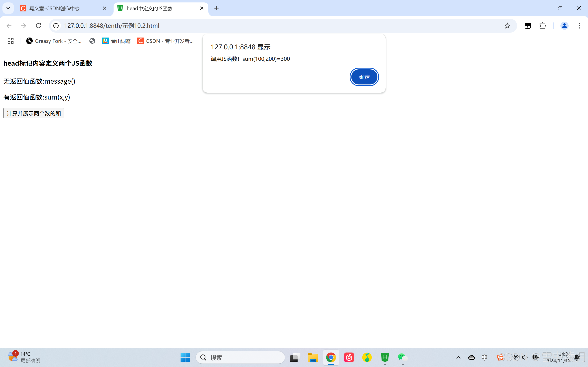Image resolution: width=588 pixels, height=367 pixels.
Task: Click 计算并展示两个数的和 button
Action: click(x=34, y=113)
